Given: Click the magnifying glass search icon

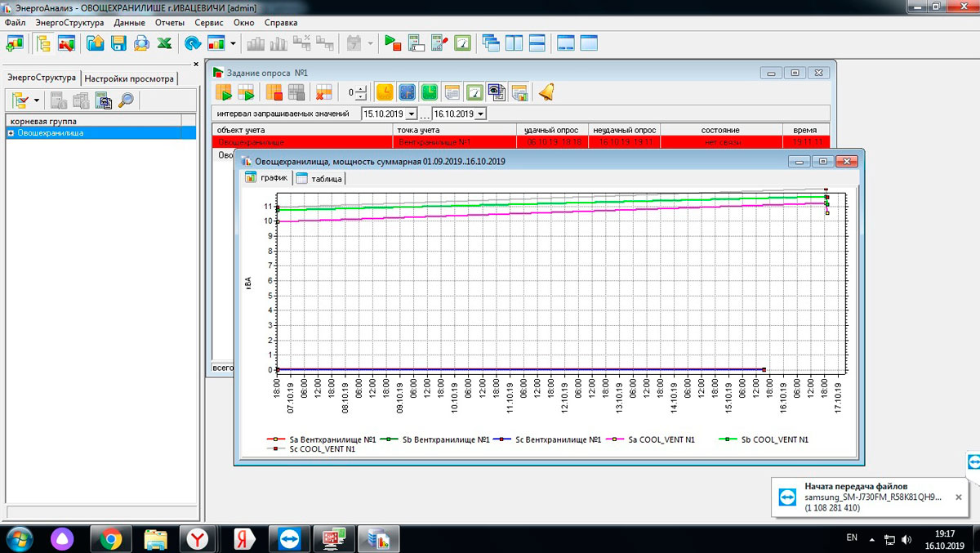Looking at the screenshot, I should (126, 100).
